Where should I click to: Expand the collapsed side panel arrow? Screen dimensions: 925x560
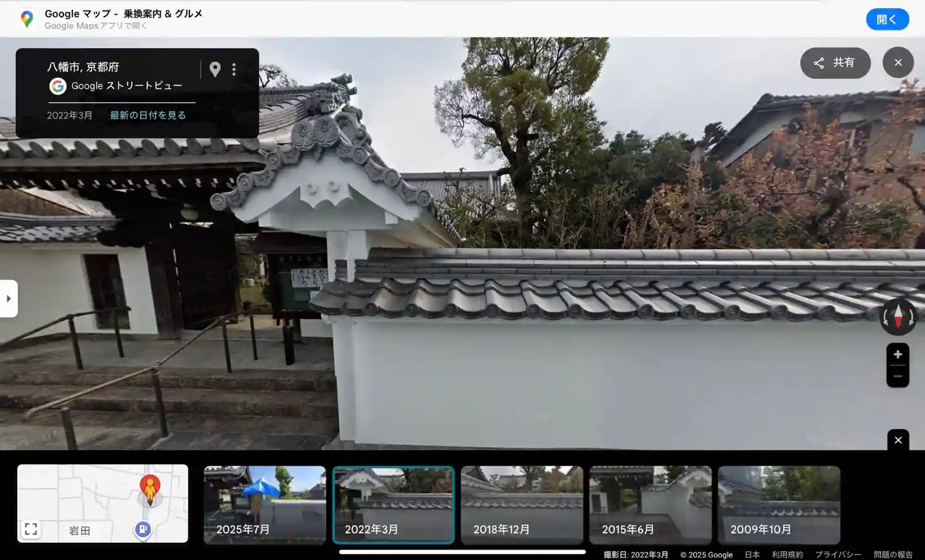point(9,299)
